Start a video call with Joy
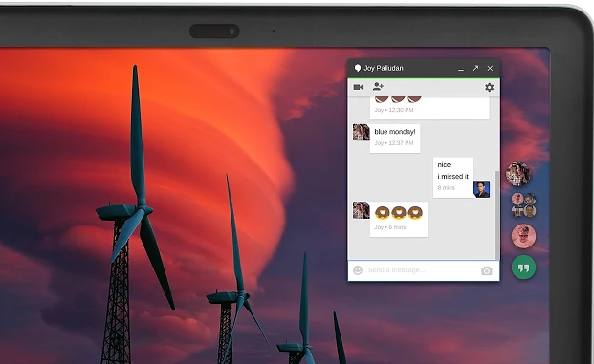Screen dimensions: 594x364 click(x=358, y=87)
